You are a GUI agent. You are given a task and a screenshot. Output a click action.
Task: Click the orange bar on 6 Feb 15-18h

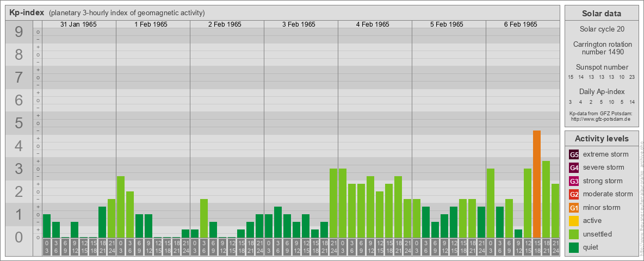(x=536, y=184)
